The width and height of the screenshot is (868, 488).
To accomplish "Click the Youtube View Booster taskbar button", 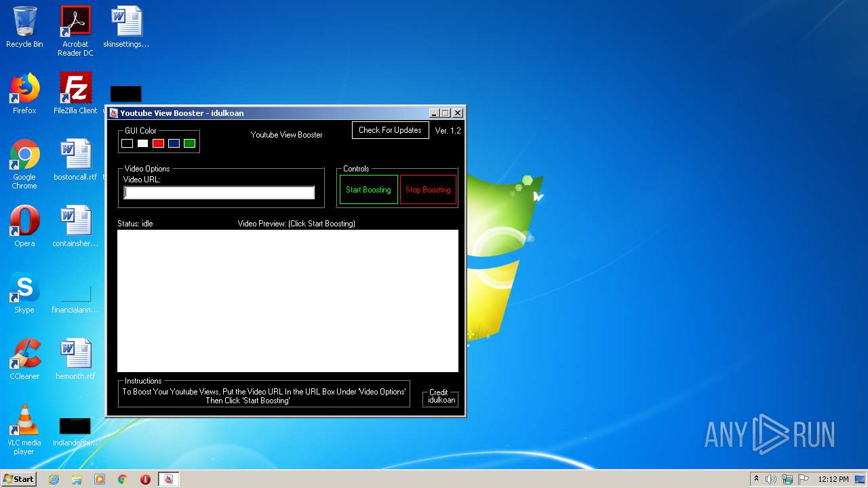I will 169,479.
